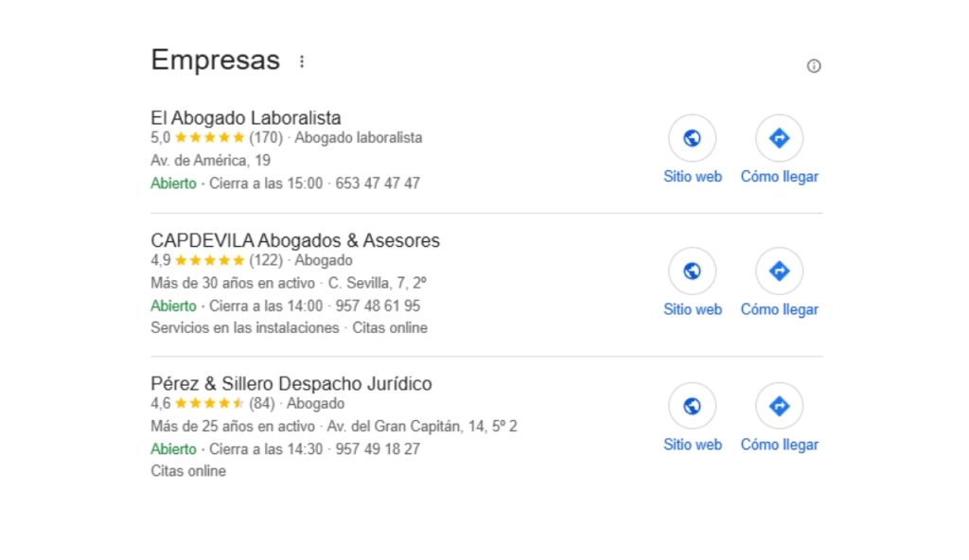Click directions icon for El Abogado Laboralista
The height and width of the screenshot is (560, 969).
(x=779, y=139)
